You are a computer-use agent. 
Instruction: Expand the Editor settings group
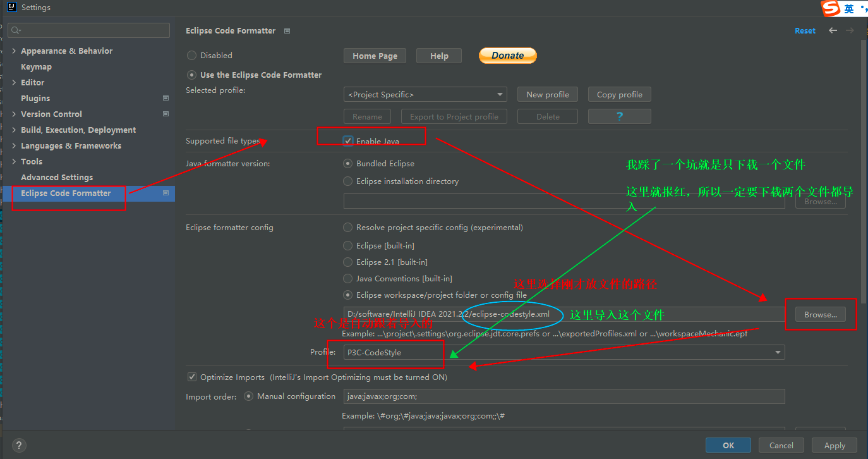(15, 82)
